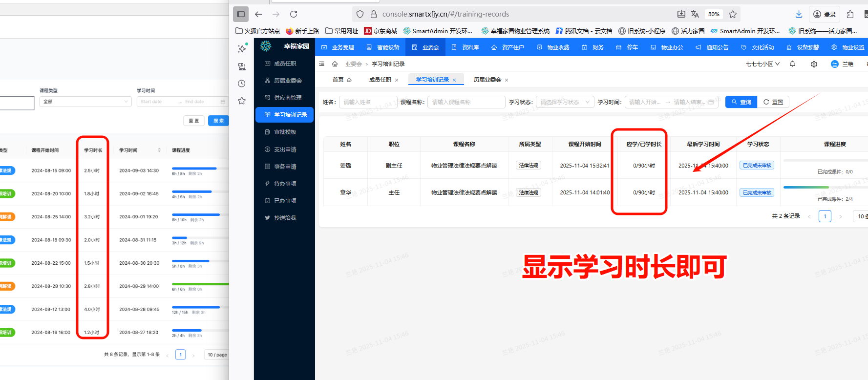This screenshot has width=868, height=380.
Task: Open the Firefox extensions menu
Action: click(850, 14)
